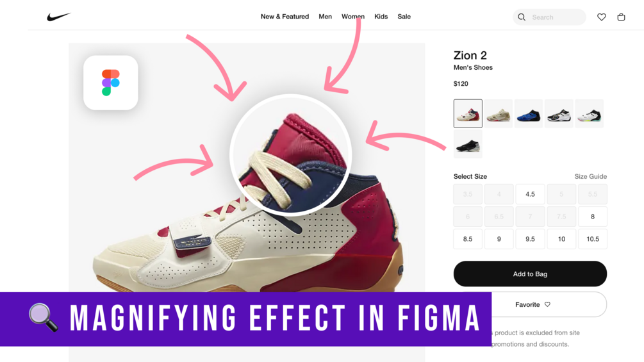Click the Figma app logo icon
Image resolution: width=644 pixels, height=362 pixels.
click(x=110, y=83)
